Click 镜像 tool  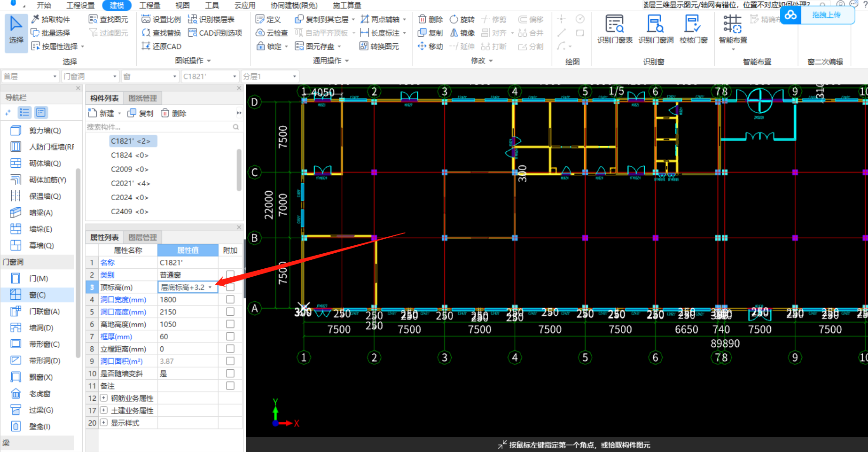(x=462, y=33)
